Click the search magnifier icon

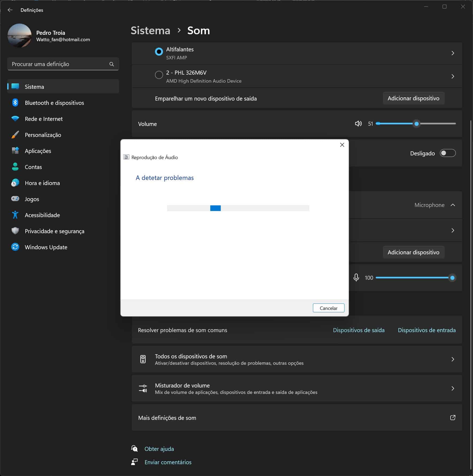tap(112, 64)
